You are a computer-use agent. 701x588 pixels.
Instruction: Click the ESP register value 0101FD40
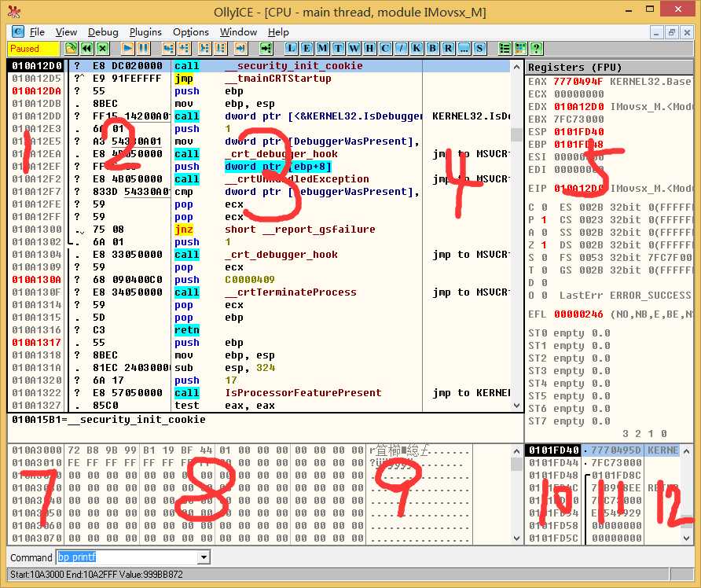579,132
